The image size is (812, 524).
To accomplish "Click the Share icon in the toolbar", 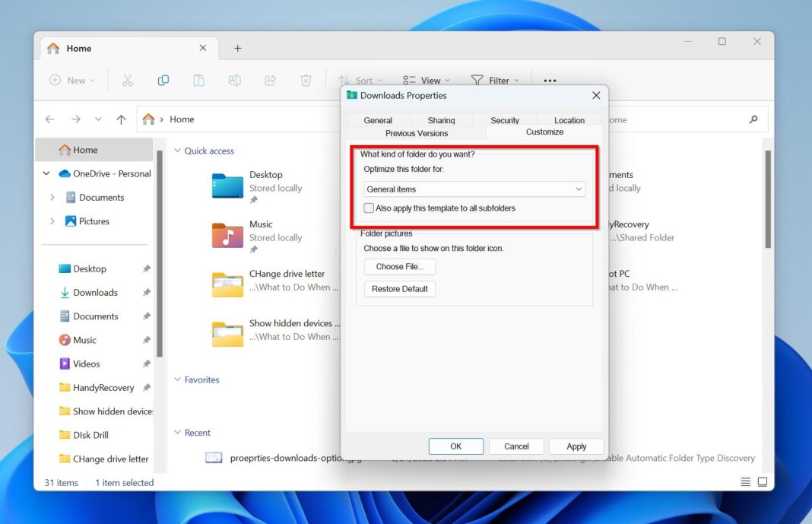I will pos(270,80).
